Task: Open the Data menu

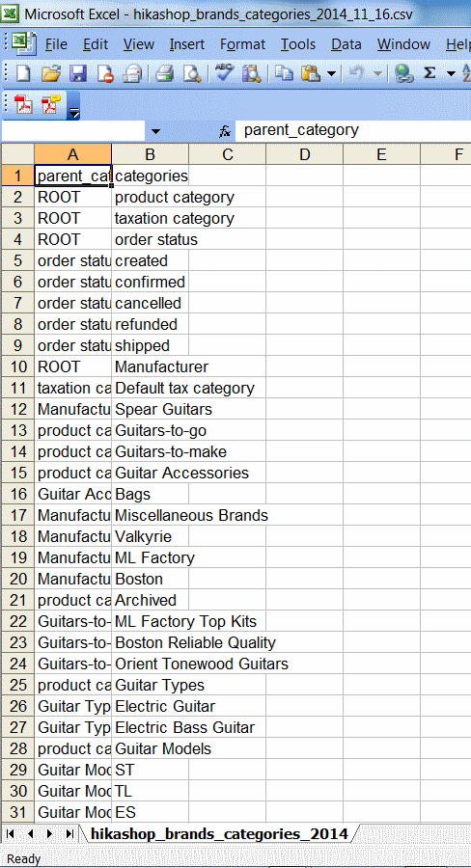Action: coord(346,44)
